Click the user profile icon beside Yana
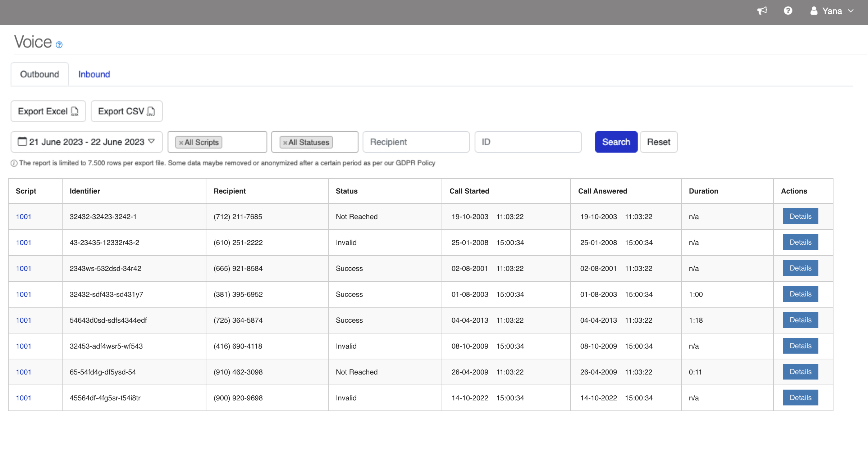Viewport: 868px width, 454px height. pyautogui.click(x=814, y=11)
